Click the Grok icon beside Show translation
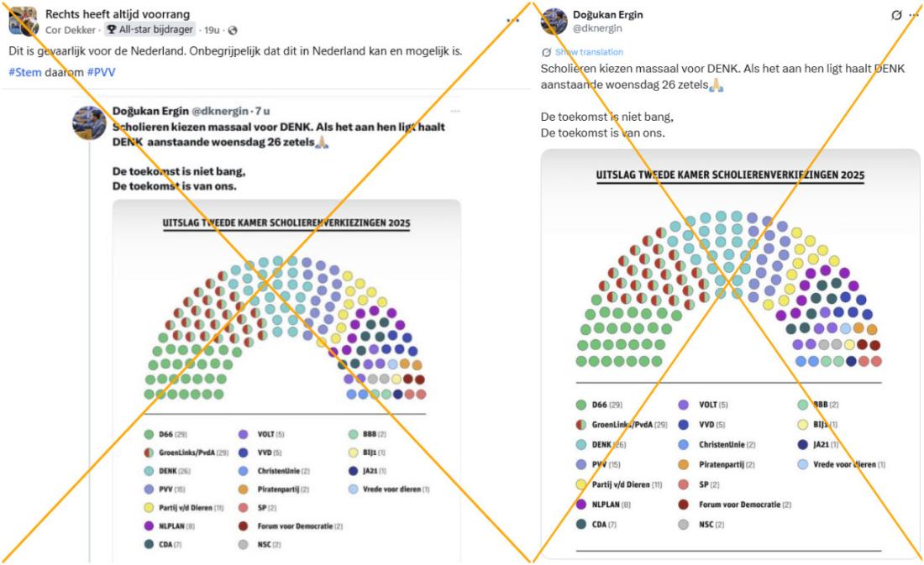This screenshot has height=565, width=924. (546, 52)
